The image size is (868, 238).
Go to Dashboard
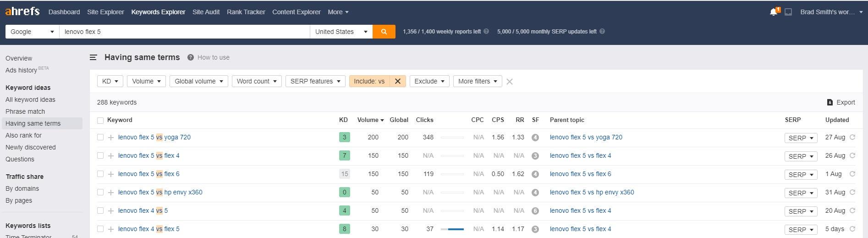[64, 12]
